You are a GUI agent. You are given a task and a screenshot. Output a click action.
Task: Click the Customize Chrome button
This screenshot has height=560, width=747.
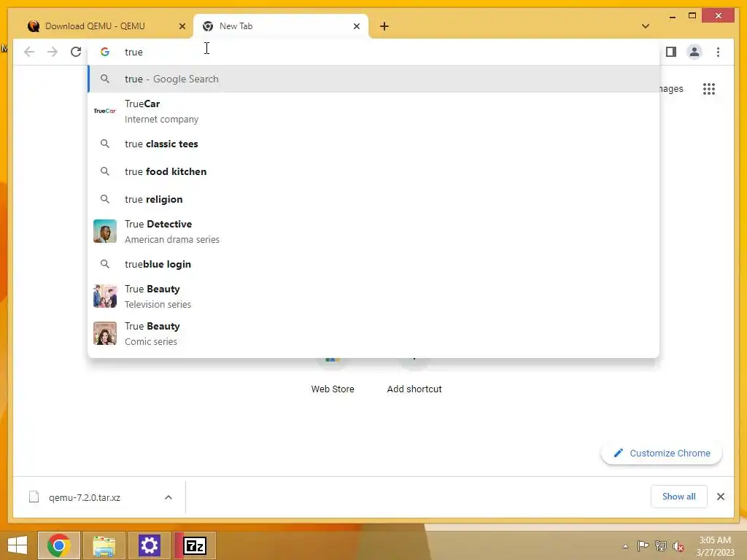[x=662, y=454]
